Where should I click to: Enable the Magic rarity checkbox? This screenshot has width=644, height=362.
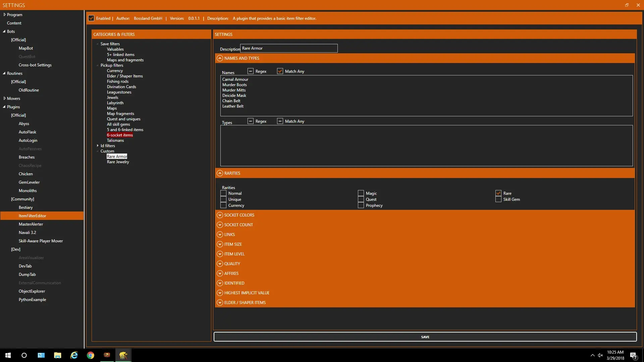point(361,193)
